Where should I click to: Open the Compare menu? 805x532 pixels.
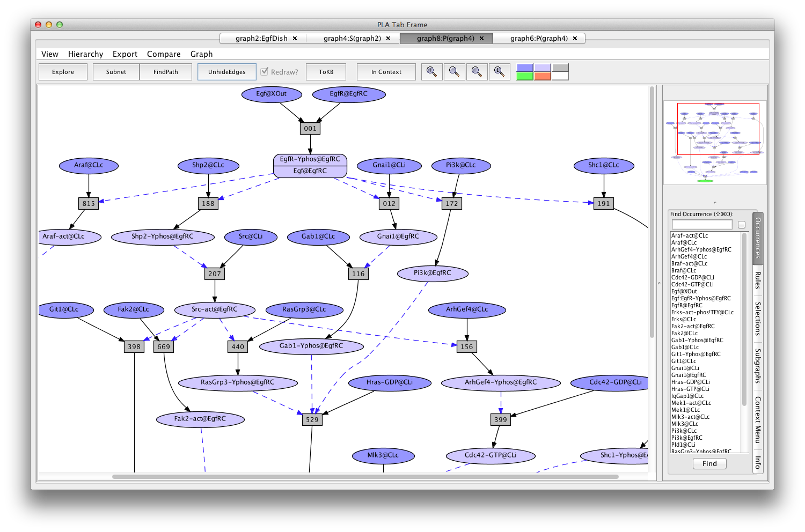(x=164, y=54)
